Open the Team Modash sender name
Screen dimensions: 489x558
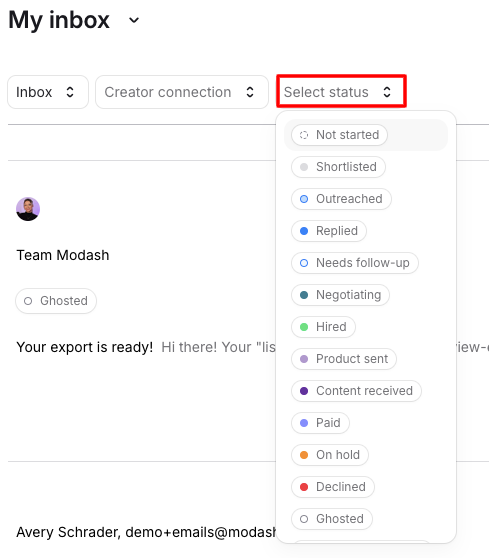[63, 255]
